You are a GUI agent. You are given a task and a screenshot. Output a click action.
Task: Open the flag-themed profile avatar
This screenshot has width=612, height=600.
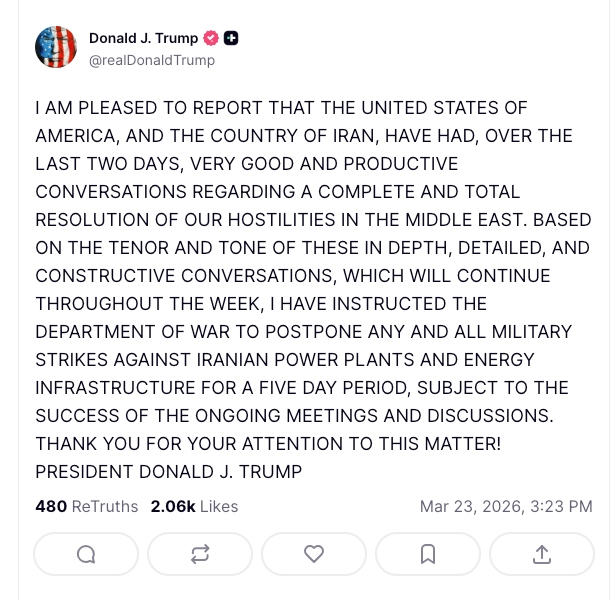tap(56, 48)
